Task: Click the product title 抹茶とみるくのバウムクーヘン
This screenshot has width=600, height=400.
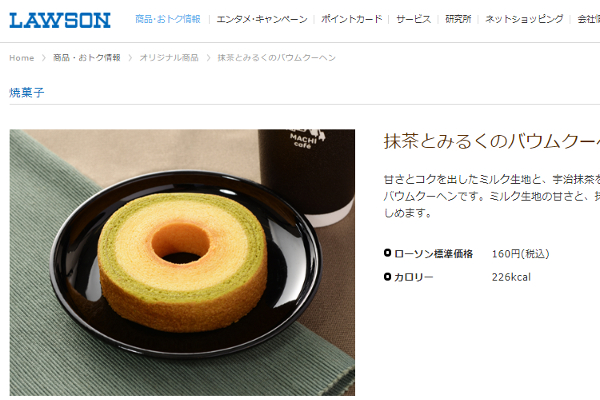Action: pyautogui.click(x=492, y=141)
